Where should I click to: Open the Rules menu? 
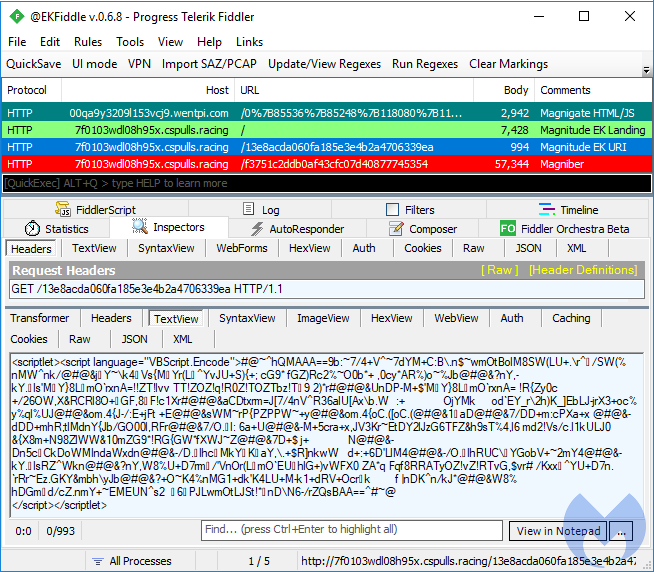pos(88,42)
